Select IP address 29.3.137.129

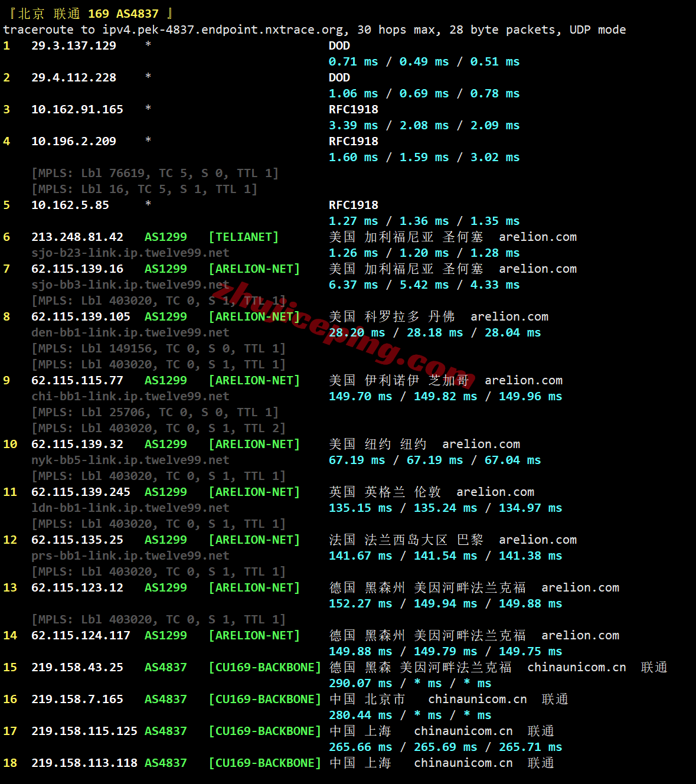[74, 45]
